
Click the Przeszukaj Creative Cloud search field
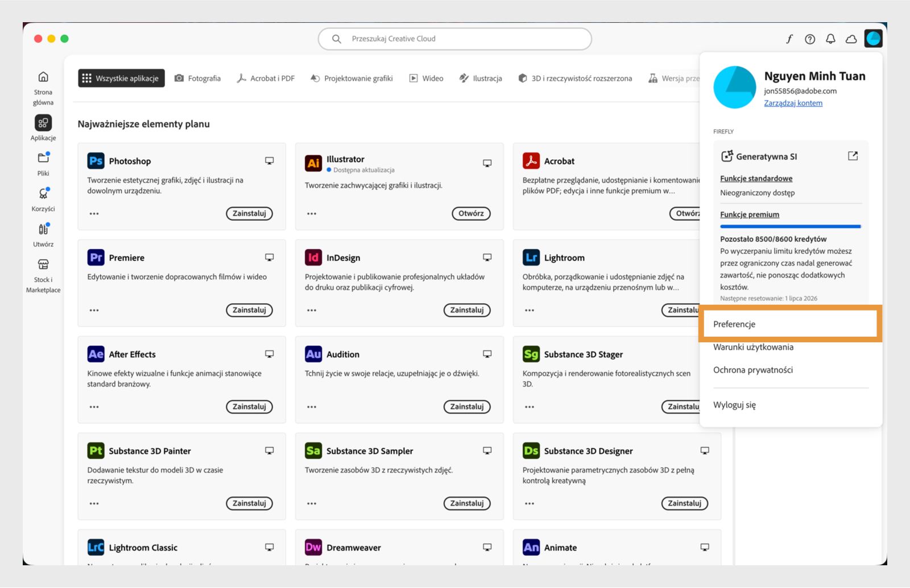(455, 39)
